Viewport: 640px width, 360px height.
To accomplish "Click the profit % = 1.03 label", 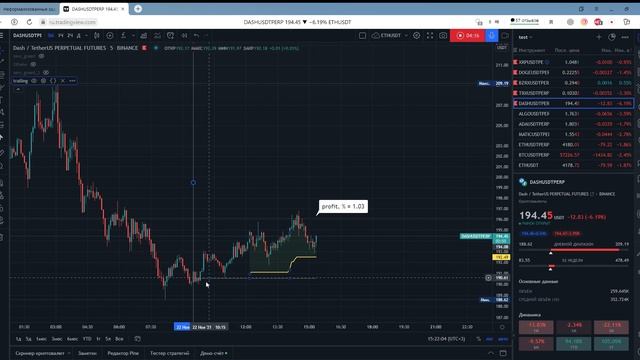I will point(343,207).
